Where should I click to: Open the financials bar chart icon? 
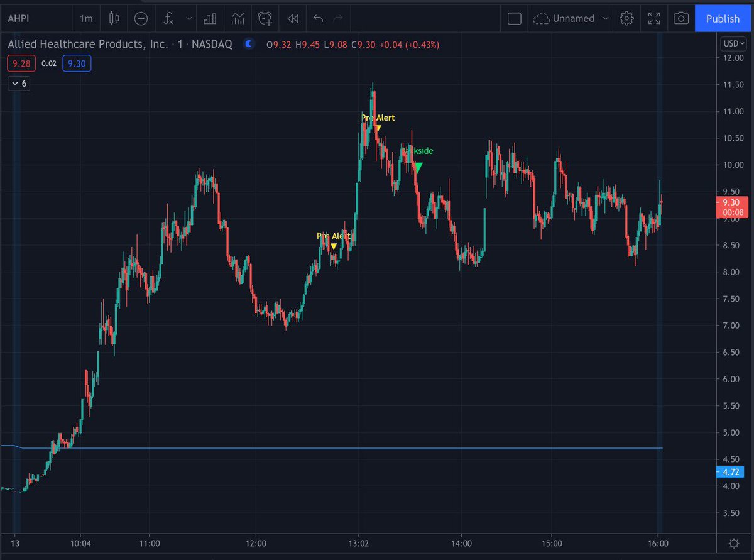click(210, 18)
